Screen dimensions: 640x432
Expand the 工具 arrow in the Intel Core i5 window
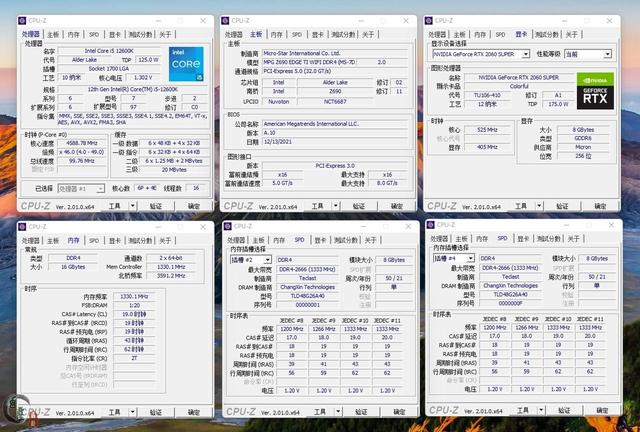pos(132,206)
